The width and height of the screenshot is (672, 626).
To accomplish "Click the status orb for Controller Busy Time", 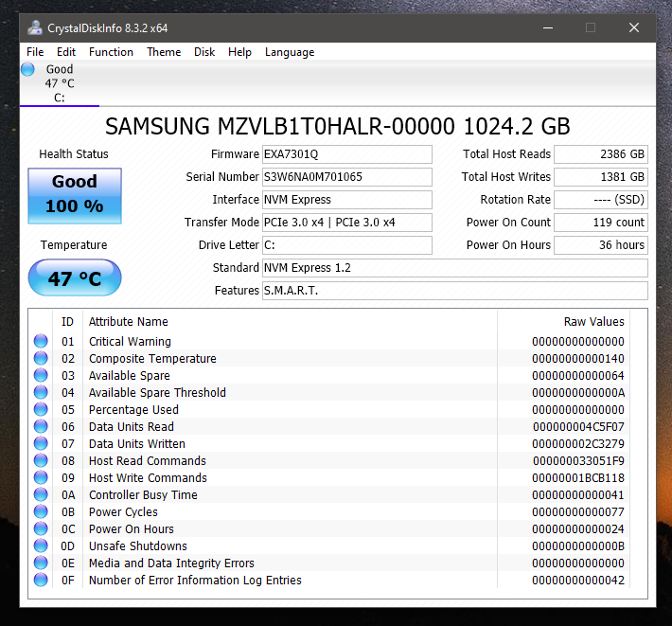I will coord(41,494).
